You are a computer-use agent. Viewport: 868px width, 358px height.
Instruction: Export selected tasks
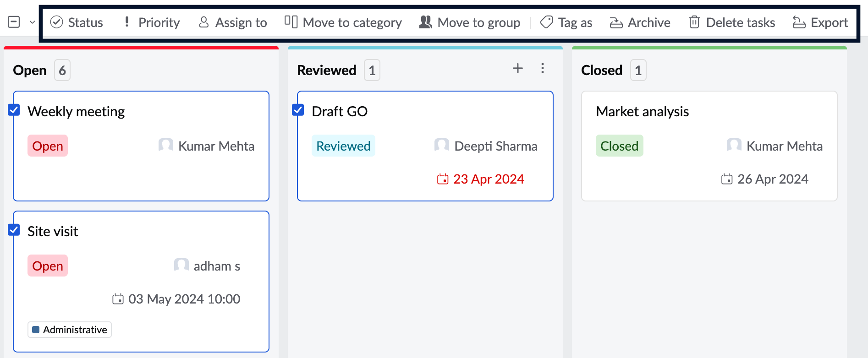pos(820,22)
